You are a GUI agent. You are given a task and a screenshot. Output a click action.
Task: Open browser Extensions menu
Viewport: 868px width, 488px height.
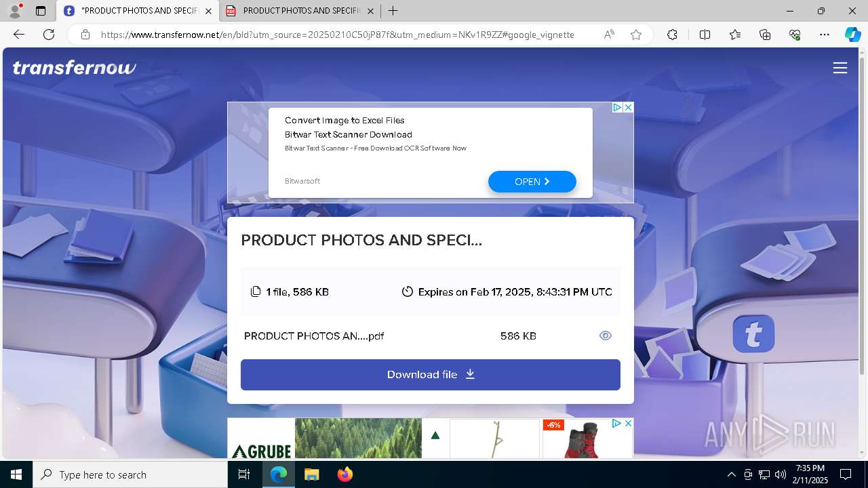[x=672, y=35]
